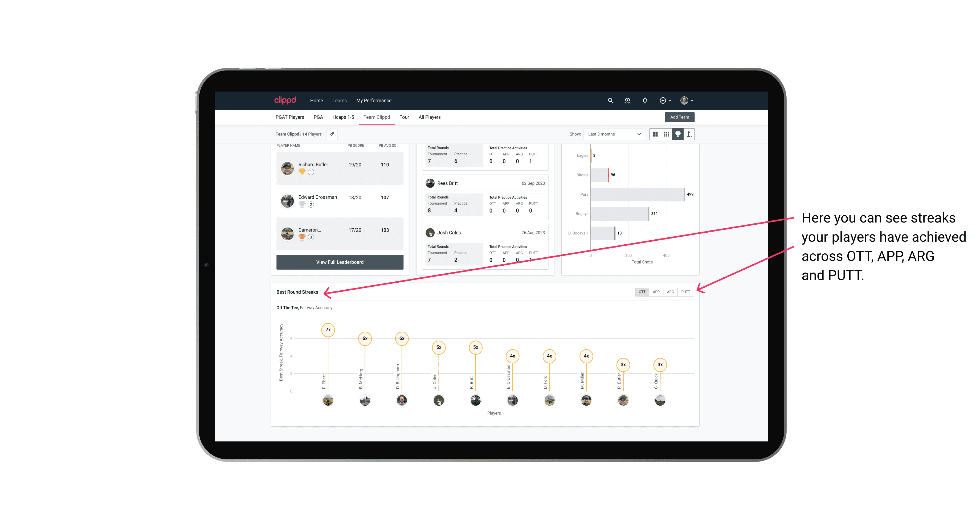
Task: Expand the My Performance menu item
Action: click(374, 100)
